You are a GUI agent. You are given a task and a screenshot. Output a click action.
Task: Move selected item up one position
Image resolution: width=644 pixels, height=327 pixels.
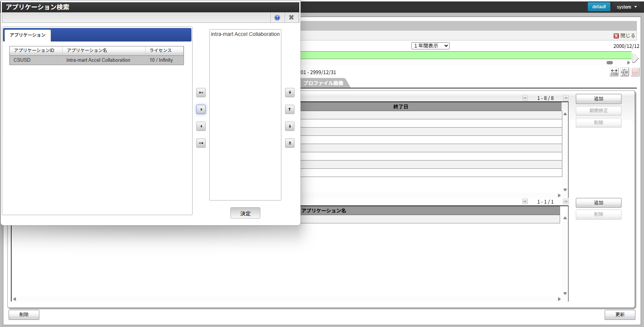(290, 109)
